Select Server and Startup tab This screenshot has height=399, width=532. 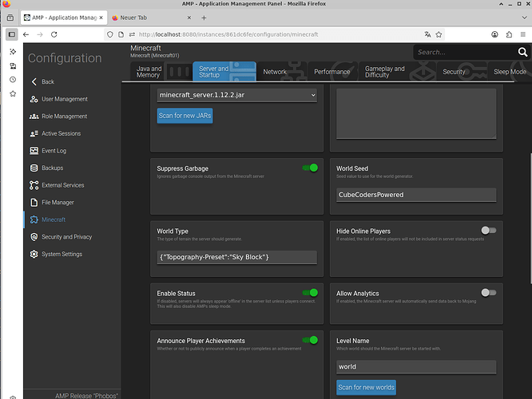[x=224, y=72]
